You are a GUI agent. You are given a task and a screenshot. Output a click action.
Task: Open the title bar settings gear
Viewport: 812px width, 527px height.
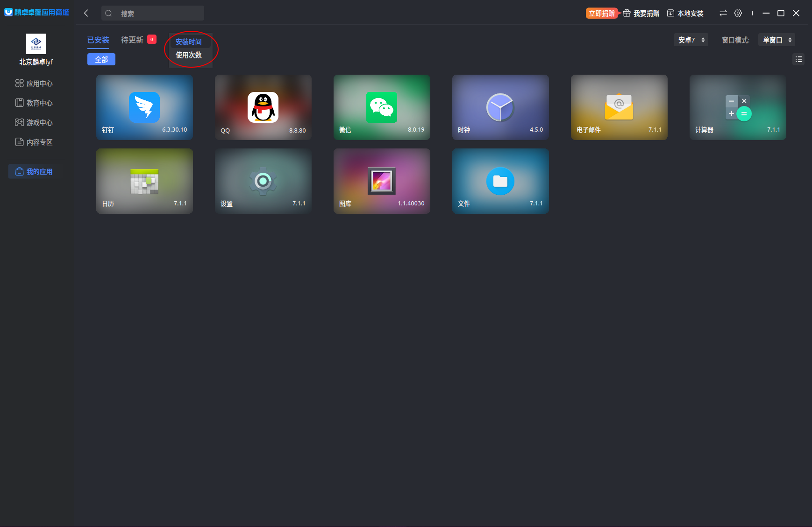pos(738,13)
